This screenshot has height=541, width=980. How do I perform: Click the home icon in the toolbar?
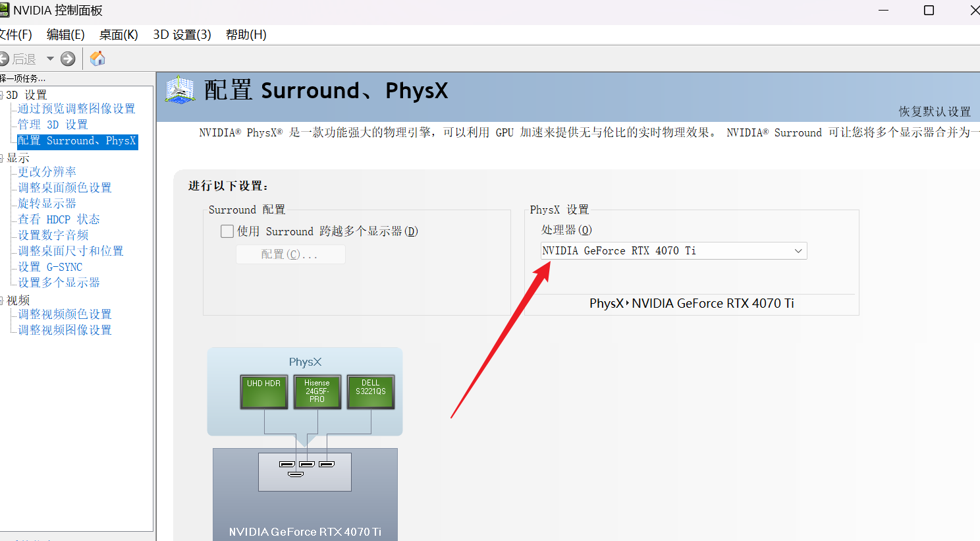point(97,59)
